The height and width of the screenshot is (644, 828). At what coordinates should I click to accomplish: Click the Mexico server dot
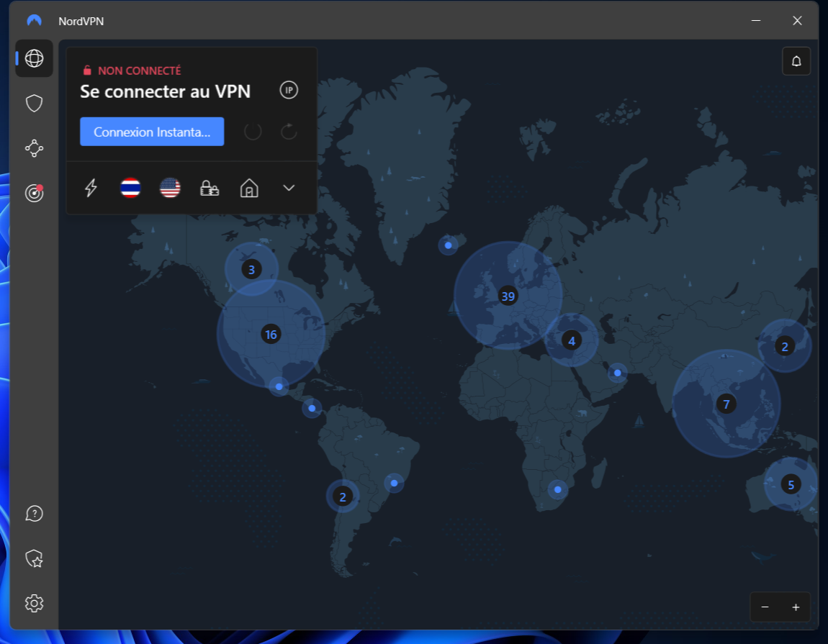(x=279, y=386)
